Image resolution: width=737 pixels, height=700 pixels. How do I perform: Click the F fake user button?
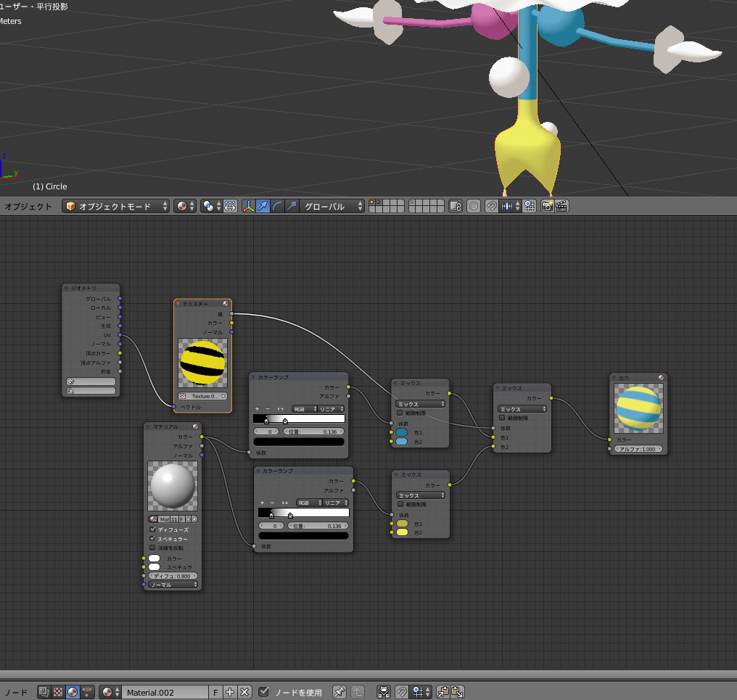[x=215, y=692]
